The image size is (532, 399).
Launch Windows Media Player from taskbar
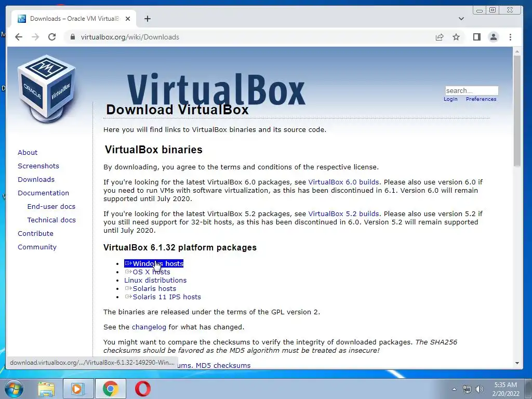click(x=77, y=389)
